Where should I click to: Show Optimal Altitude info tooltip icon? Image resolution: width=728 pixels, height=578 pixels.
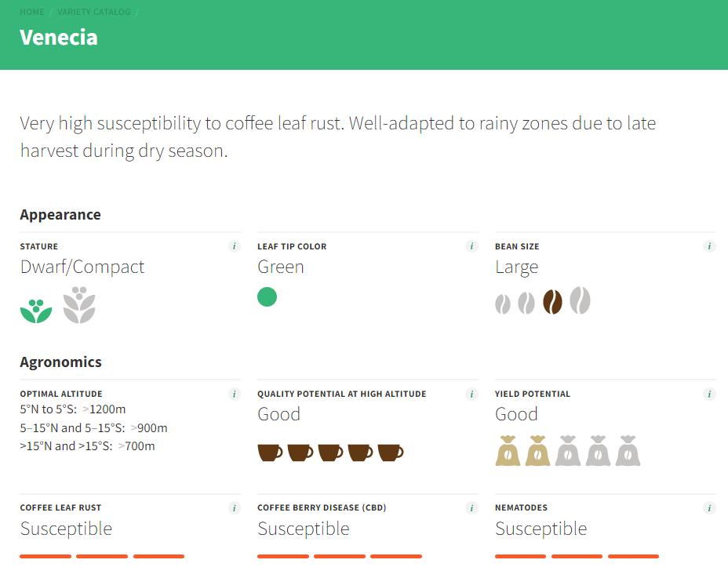pos(234,394)
